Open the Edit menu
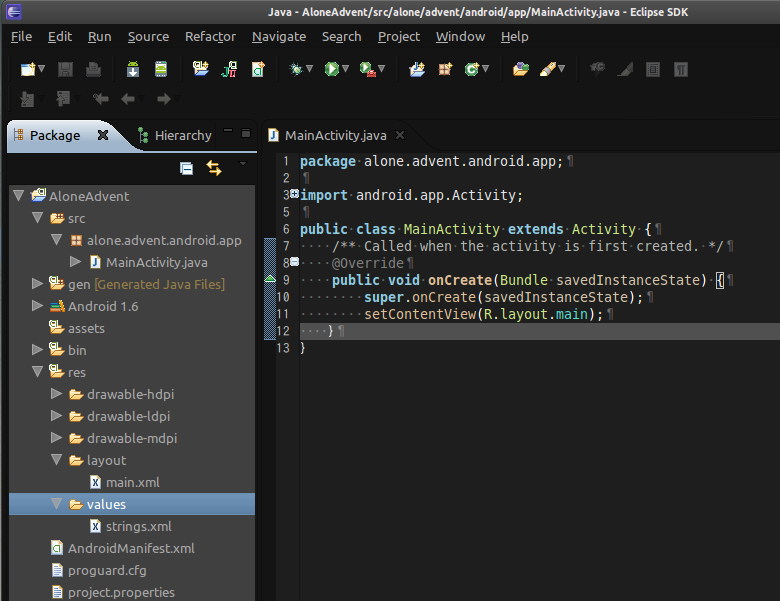The height and width of the screenshot is (601, 780). 60,37
